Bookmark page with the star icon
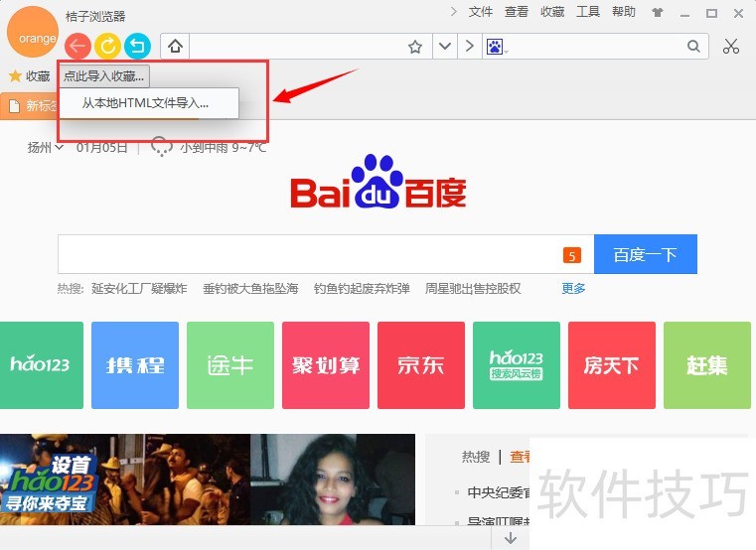 tap(414, 47)
